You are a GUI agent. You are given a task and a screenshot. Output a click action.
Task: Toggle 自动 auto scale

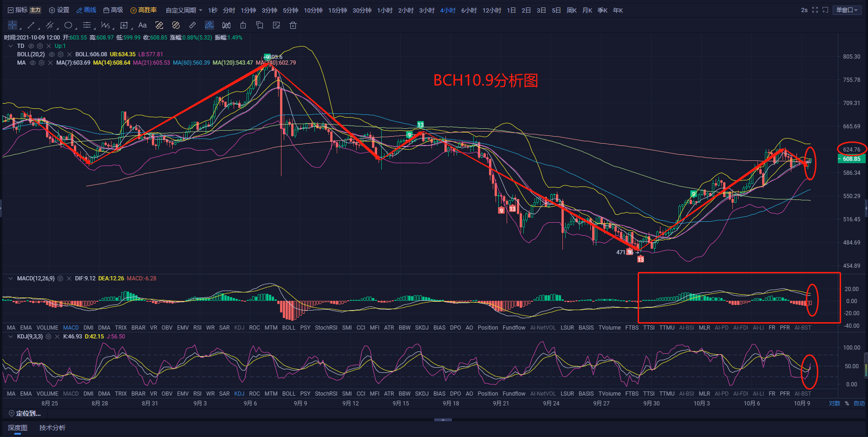(x=859, y=404)
